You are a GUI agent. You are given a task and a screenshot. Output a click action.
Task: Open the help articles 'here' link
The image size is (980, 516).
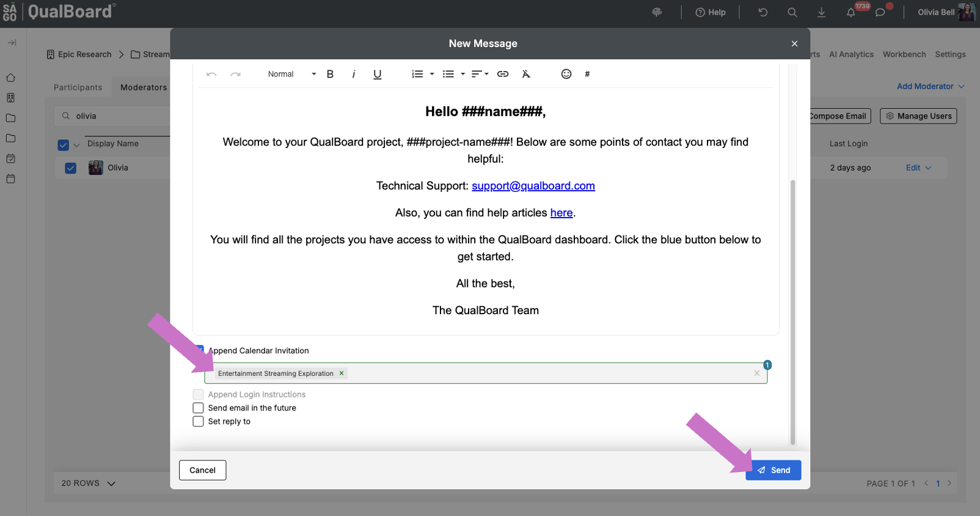click(x=561, y=213)
